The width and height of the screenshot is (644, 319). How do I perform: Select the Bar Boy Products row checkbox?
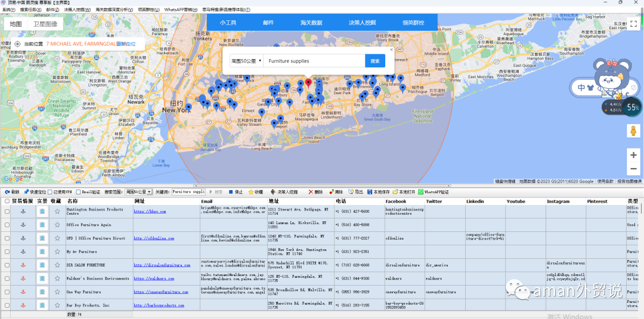click(x=7, y=305)
